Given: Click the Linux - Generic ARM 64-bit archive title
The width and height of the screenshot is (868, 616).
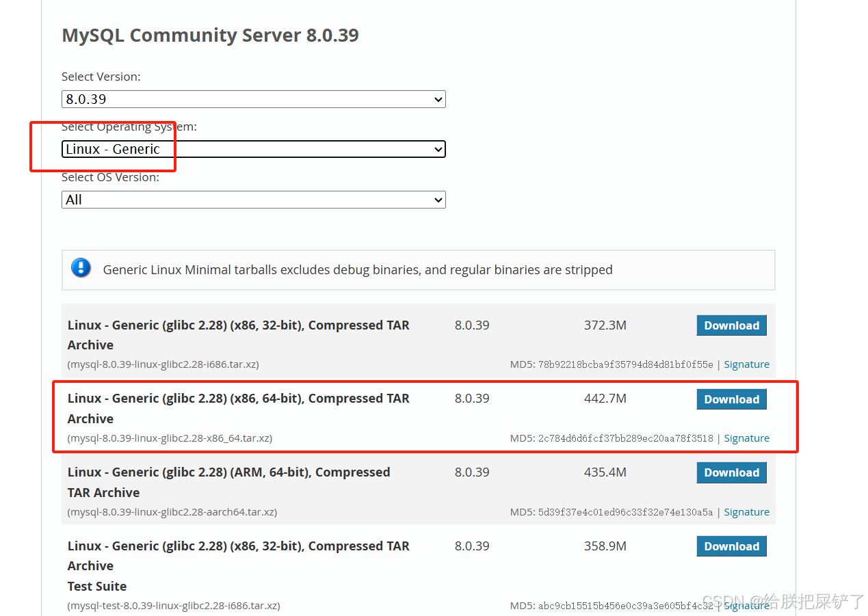Looking at the screenshot, I should [x=228, y=482].
